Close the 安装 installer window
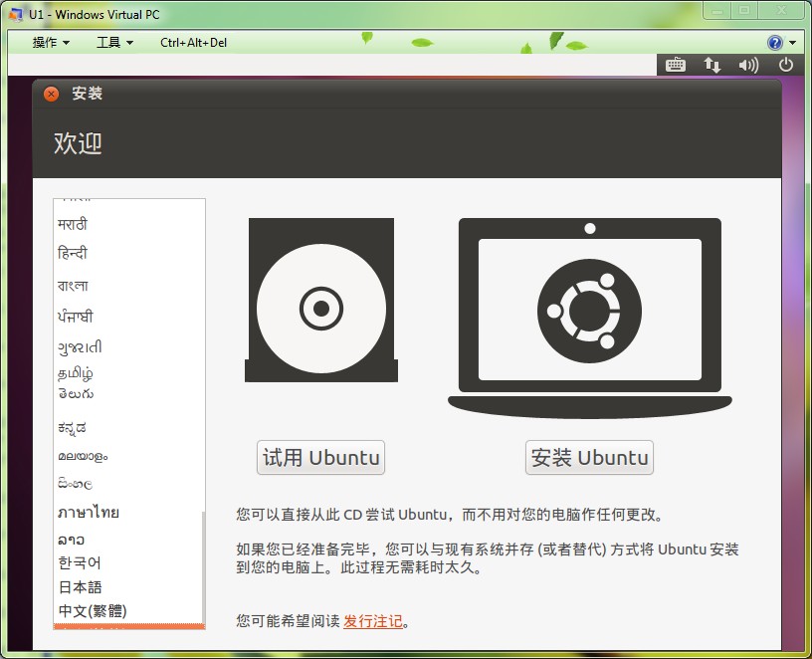812x659 pixels. (51, 94)
